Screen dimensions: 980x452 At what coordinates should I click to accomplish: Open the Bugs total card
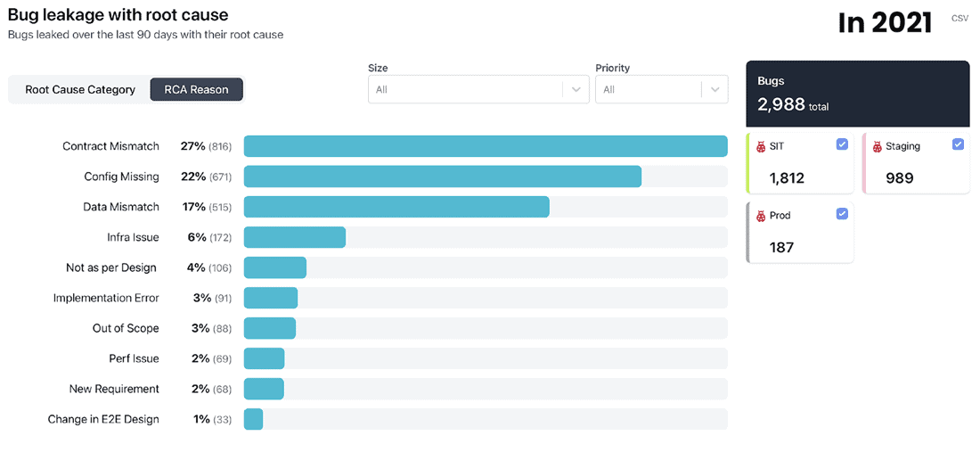pyautogui.click(x=857, y=94)
